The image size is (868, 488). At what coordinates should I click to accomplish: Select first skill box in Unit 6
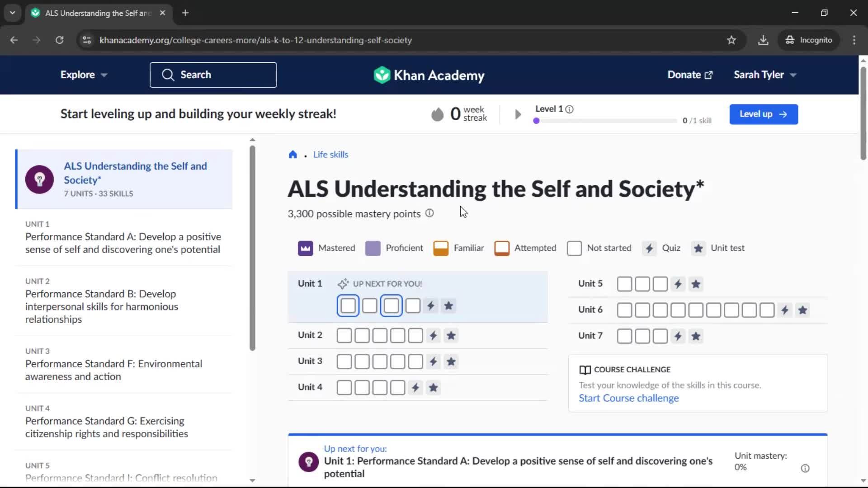[x=624, y=310]
